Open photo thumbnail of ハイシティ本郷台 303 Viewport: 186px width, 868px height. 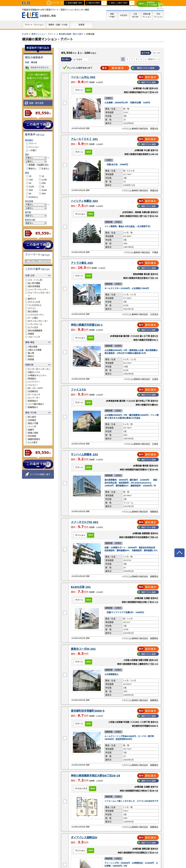tap(87, 232)
